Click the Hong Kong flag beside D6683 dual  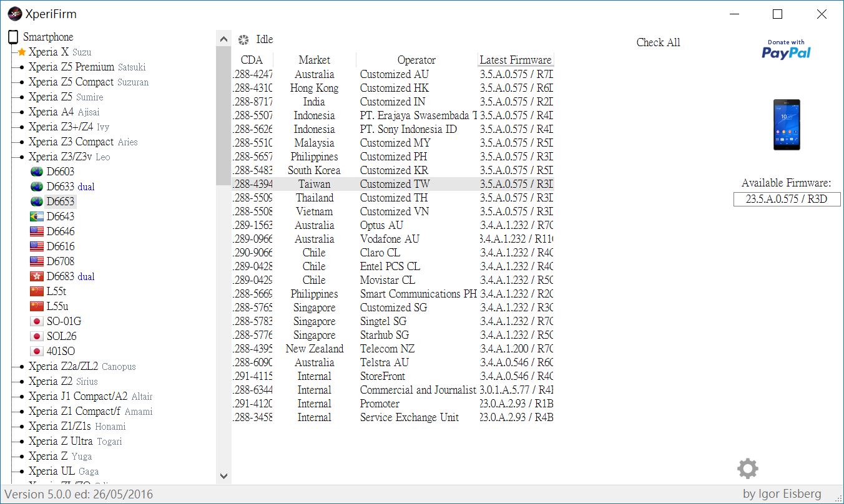tap(37, 276)
